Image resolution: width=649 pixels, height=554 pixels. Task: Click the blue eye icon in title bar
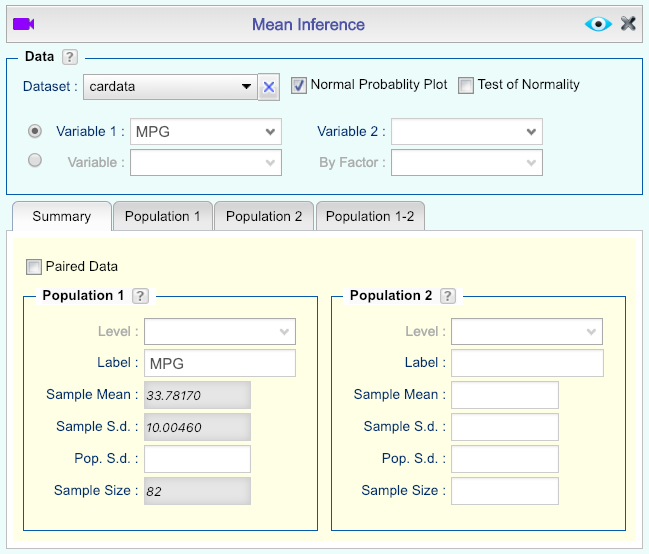(598, 24)
